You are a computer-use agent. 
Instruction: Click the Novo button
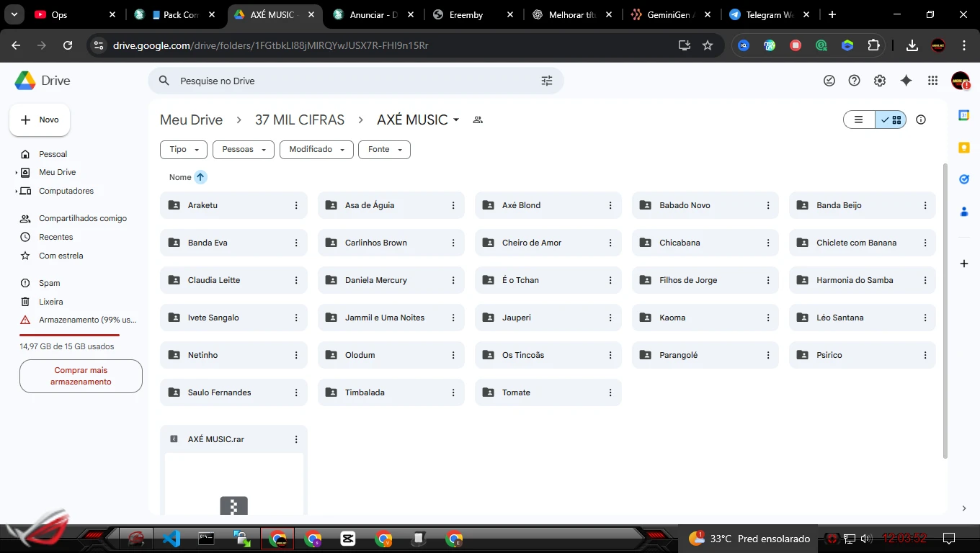(x=40, y=120)
